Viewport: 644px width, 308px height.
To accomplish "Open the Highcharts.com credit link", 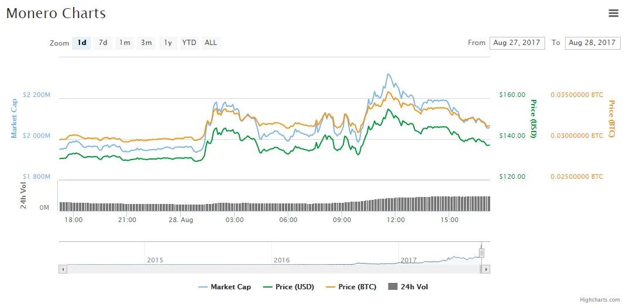I will (x=600, y=300).
